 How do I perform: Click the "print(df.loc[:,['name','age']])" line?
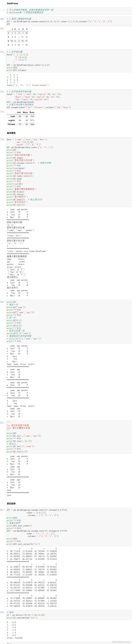[24, 436]
